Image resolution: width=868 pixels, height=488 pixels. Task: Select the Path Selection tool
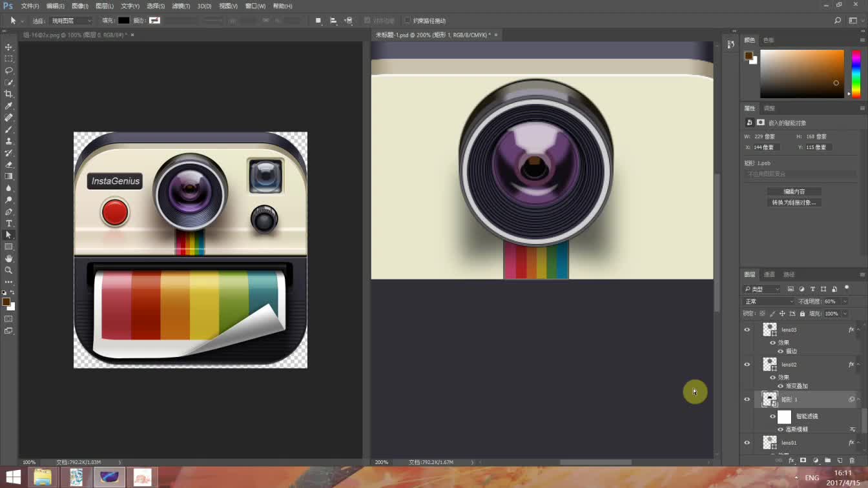(8, 235)
